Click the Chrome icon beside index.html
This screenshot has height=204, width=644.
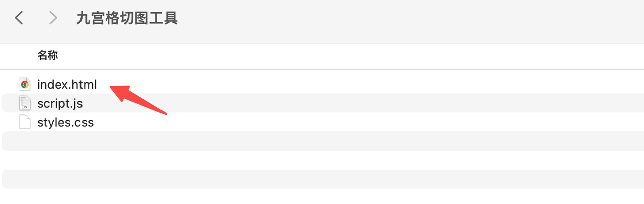[25, 84]
